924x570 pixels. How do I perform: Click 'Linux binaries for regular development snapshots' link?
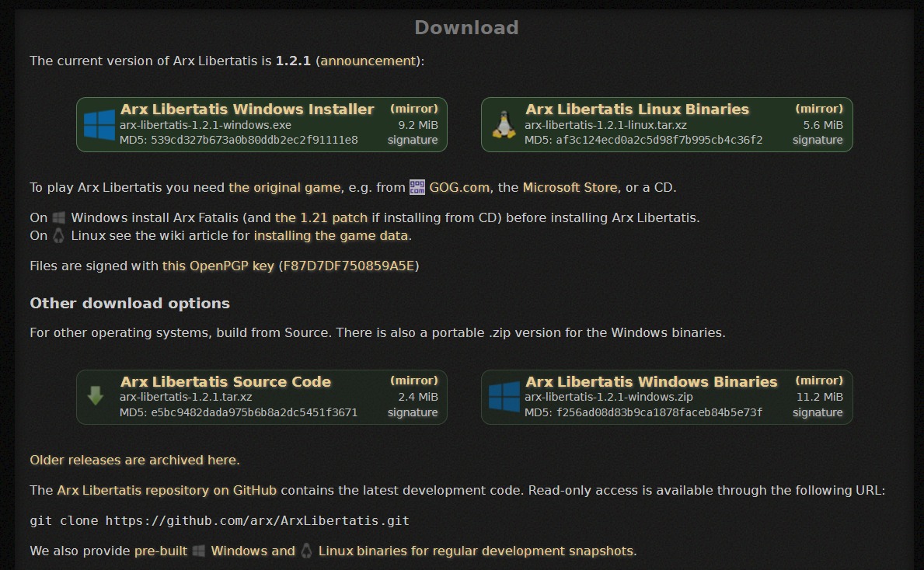[477, 551]
